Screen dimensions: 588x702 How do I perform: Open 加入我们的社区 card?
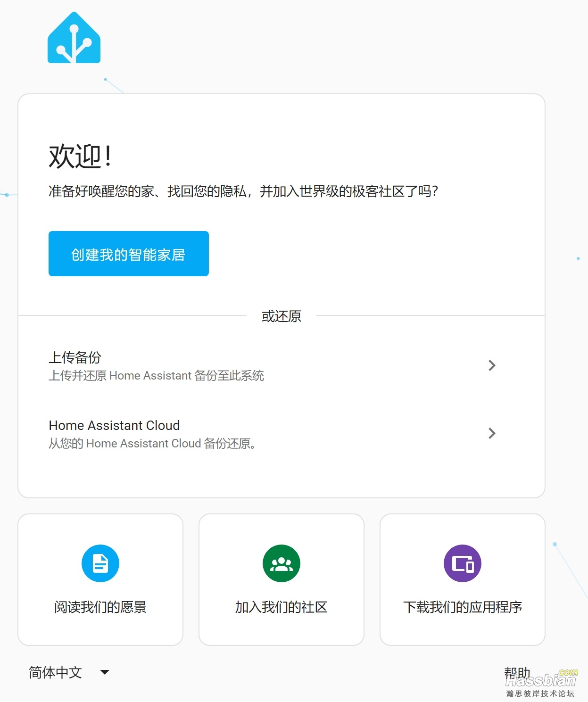point(282,579)
